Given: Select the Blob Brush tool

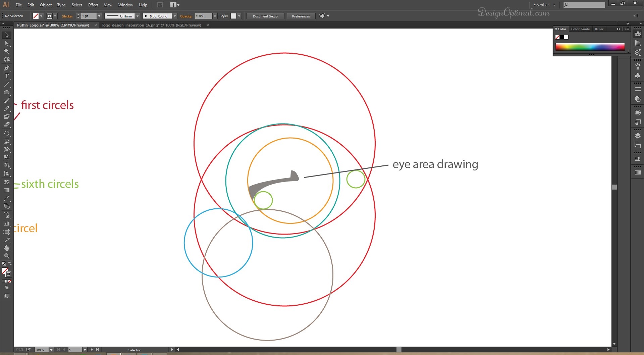Looking at the screenshot, I should [6, 116].
